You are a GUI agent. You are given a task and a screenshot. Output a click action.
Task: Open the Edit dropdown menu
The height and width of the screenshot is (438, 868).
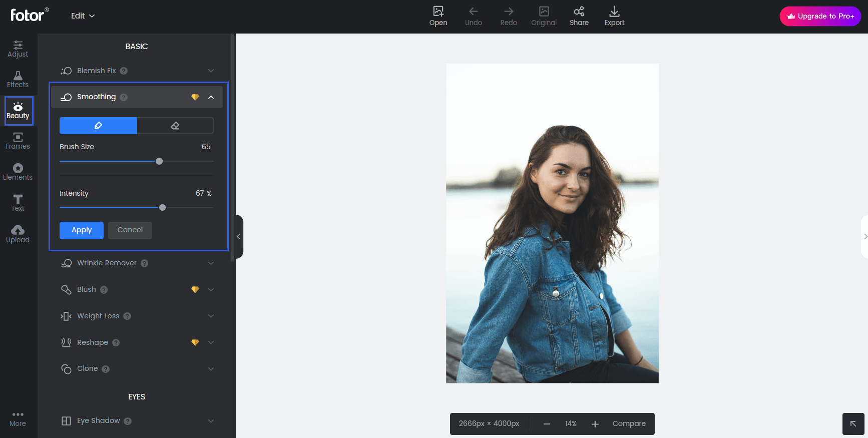point(83,16)
